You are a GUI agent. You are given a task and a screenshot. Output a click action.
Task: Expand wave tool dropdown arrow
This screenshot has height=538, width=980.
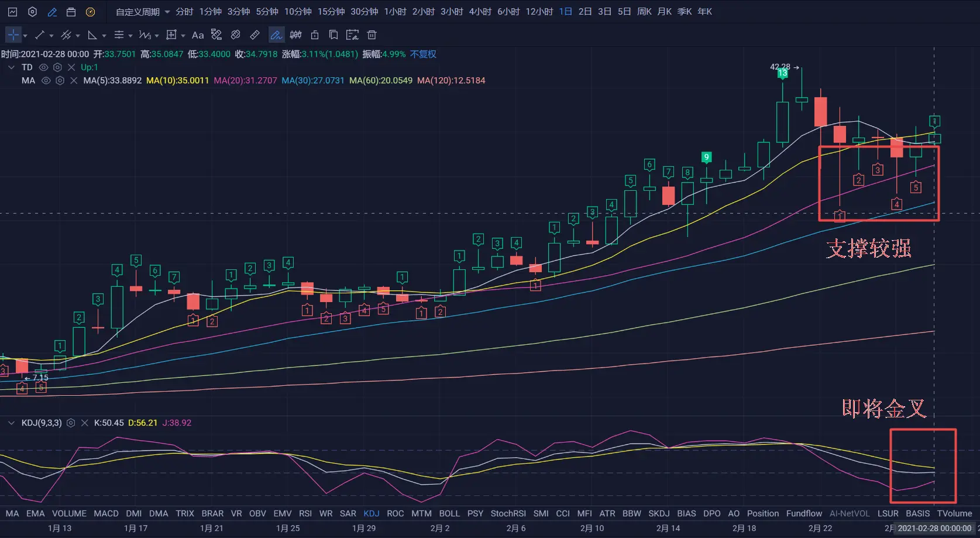tap(157, 36)
